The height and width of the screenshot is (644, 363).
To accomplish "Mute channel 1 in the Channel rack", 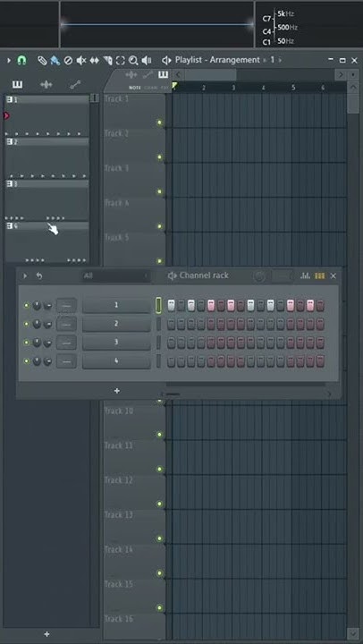I will (x=27, y=306).
